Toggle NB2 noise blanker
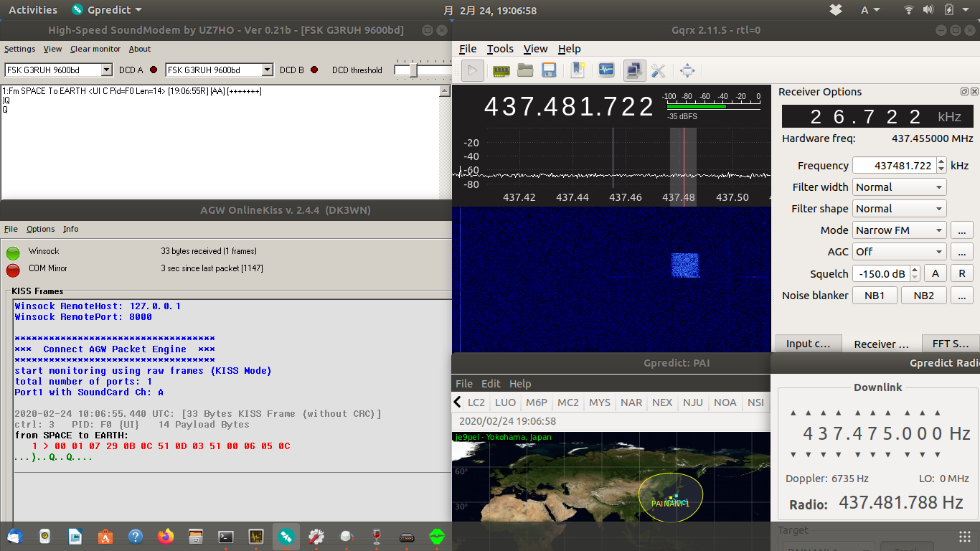Viewport: 980px width, 551px height. click(x=924, y=296)
